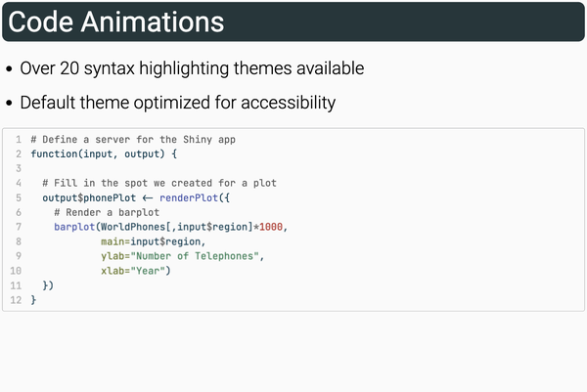
Task: Click the 'Code Animations' slide title
Action: click(115, 22)
